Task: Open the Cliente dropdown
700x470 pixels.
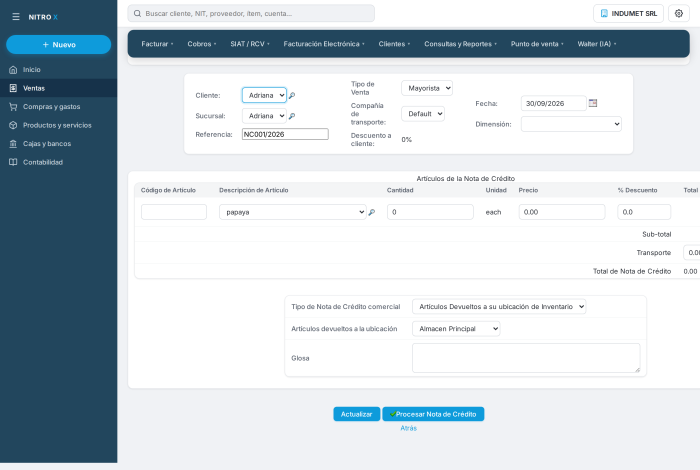Action: pos(264,95)
